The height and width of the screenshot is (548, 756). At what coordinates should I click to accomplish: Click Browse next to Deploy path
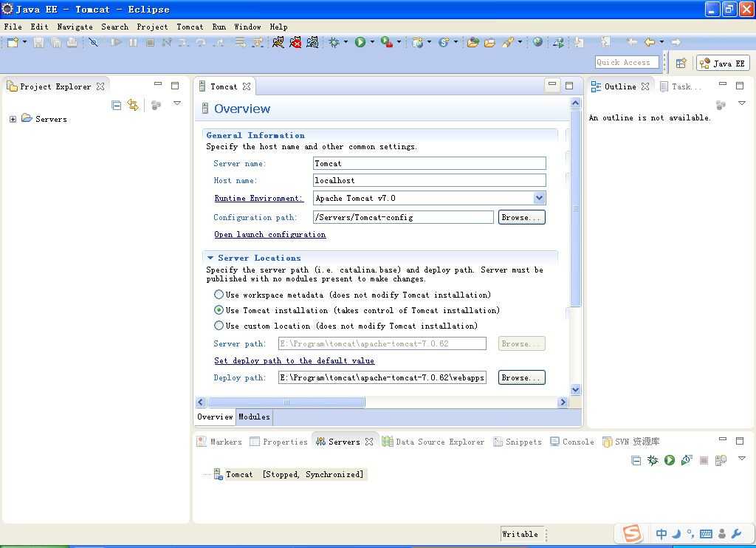coord(522,377)
